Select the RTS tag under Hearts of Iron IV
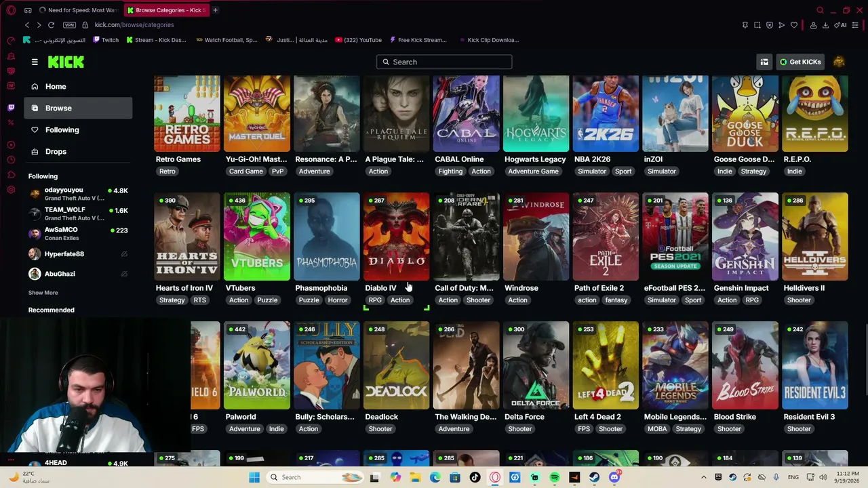Screen dimensions: 868x488 pyautogui.click(x=199, y=300)
